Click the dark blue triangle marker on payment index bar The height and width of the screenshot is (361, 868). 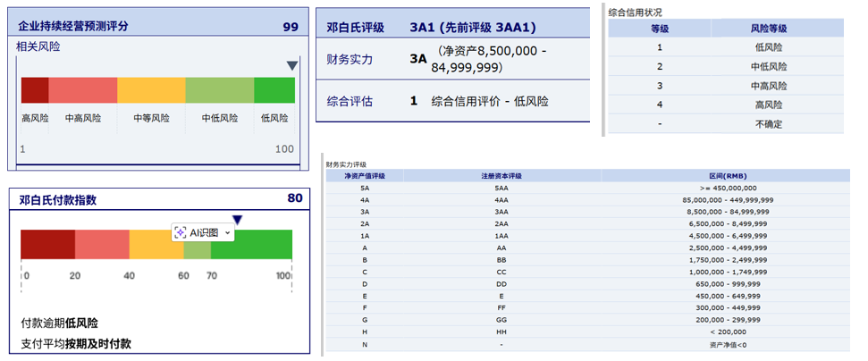pos(238,221)
